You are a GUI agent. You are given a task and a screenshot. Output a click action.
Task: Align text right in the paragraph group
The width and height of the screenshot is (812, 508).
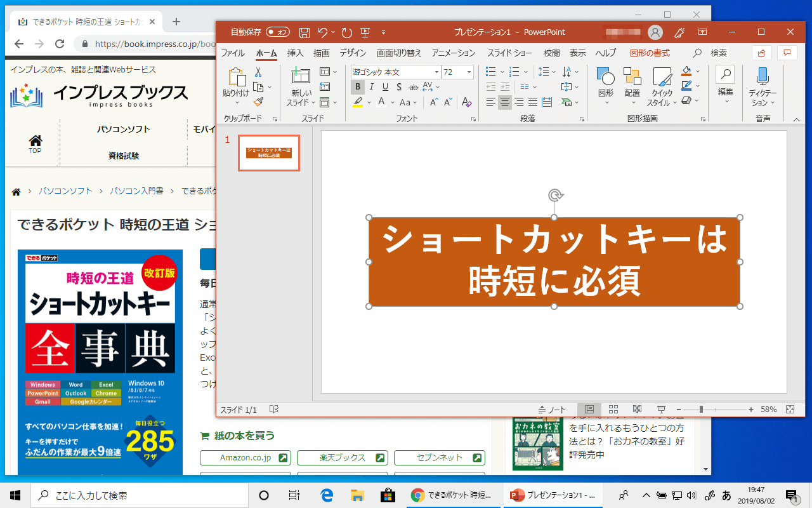point(519,102)
